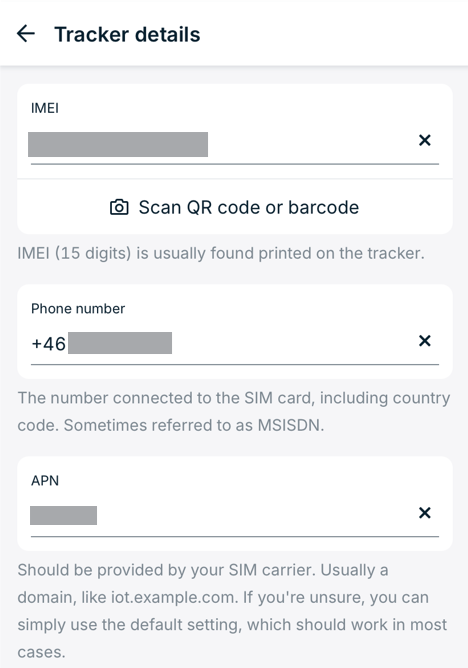Click the IMEI 15 digits hint text
468x668 pixels.
[221, 253]
